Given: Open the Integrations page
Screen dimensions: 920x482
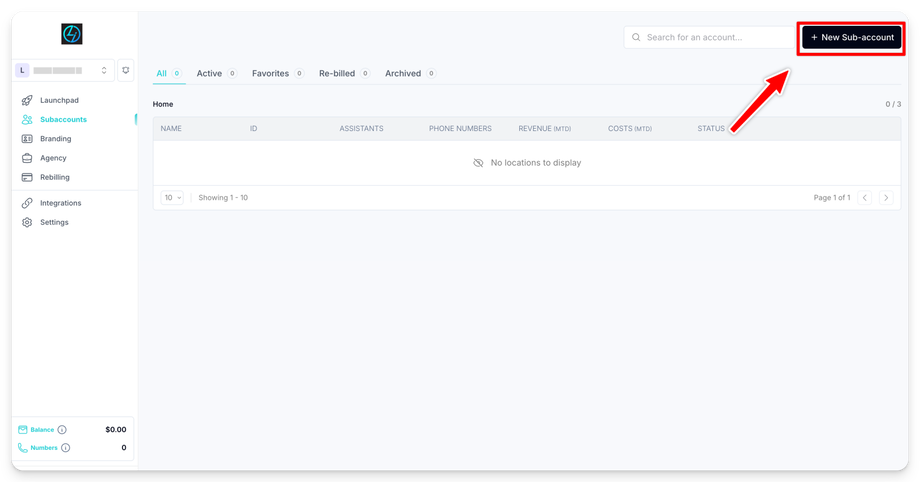Looking at the screenshot, I should click(x=60, y=203).
